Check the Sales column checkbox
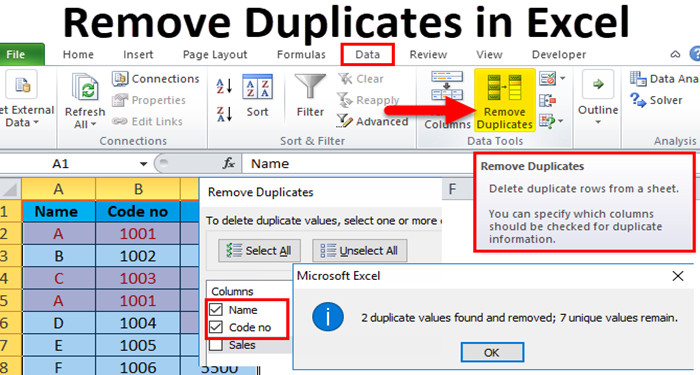 [216, 345]
